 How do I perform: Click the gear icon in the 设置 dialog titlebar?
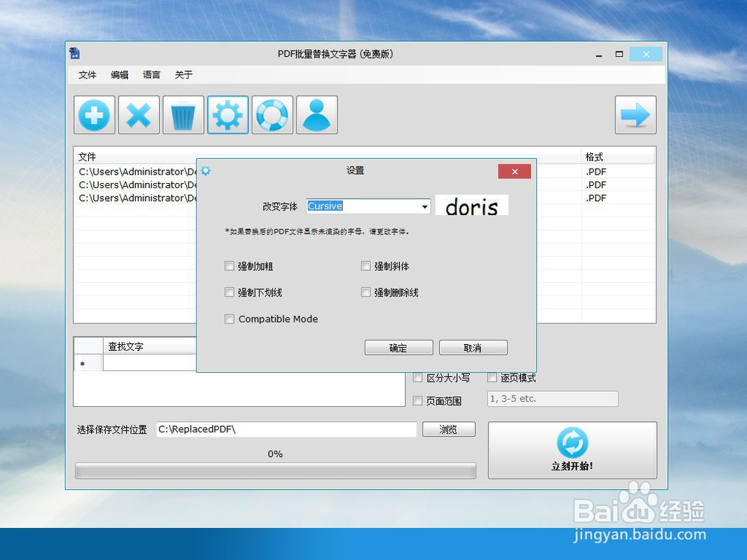pyautogui.click(x=206, y=170)
